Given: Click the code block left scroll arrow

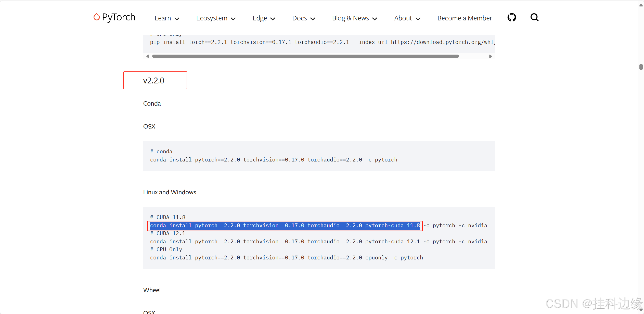Looking at the screenshot, I should point(148,56).
